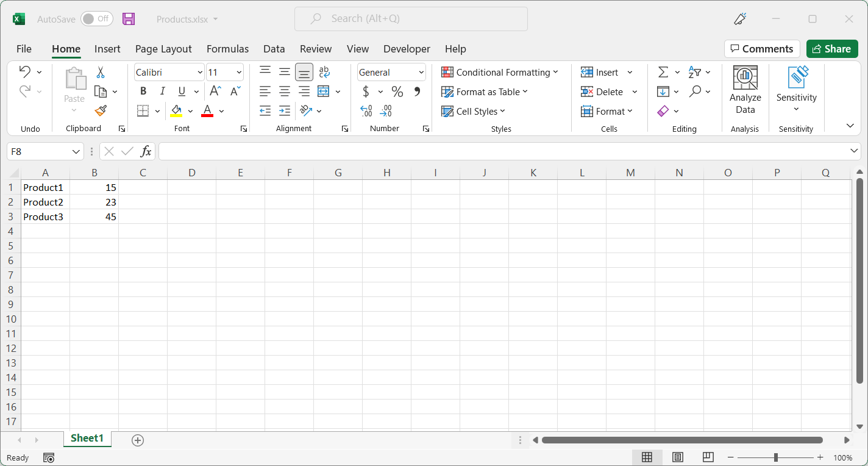The image size is (868, 466).
Task: Click the Format Painter icon
Action: click(x=99, y=110)
